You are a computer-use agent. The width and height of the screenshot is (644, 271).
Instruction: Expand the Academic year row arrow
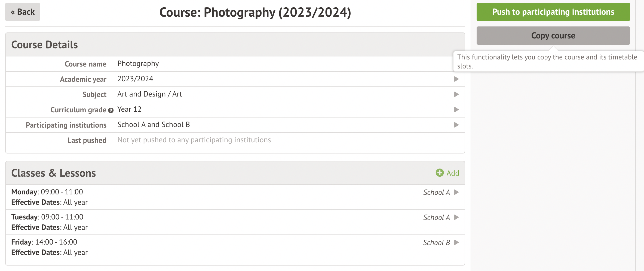tap(456, 79)
